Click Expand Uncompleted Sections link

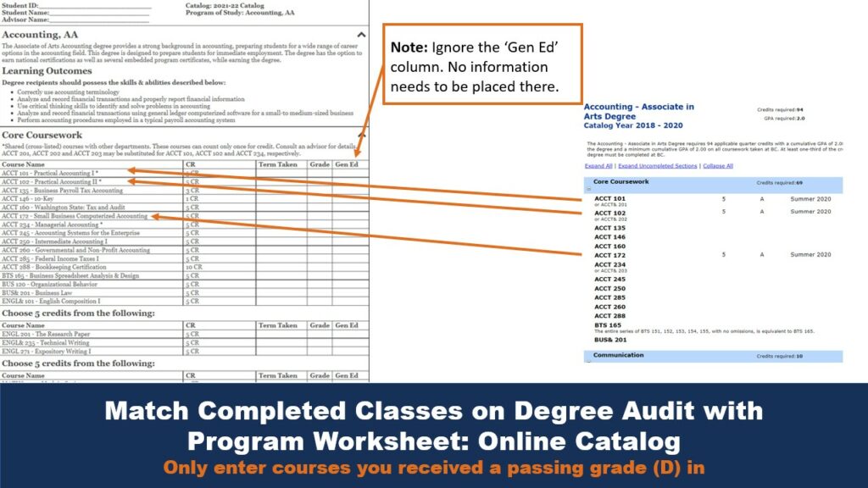click(657, 166)
